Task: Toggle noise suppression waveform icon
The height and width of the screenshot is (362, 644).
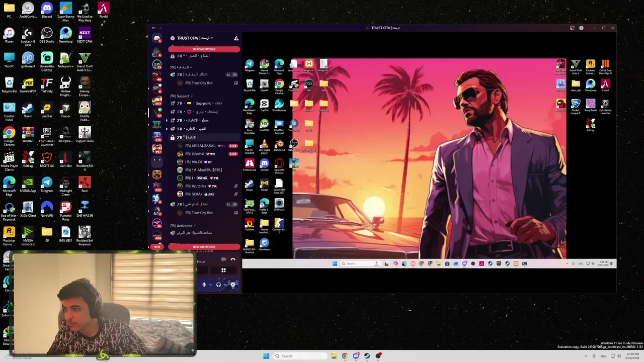Action: coord(224,259)
